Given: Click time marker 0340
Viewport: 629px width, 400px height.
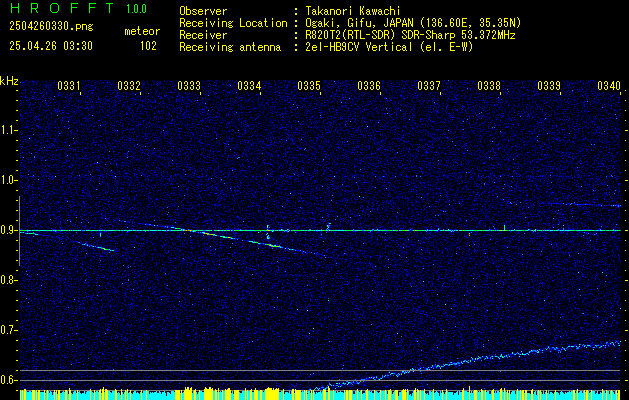Looking at the screenshot, I should (x=609, y=85).
